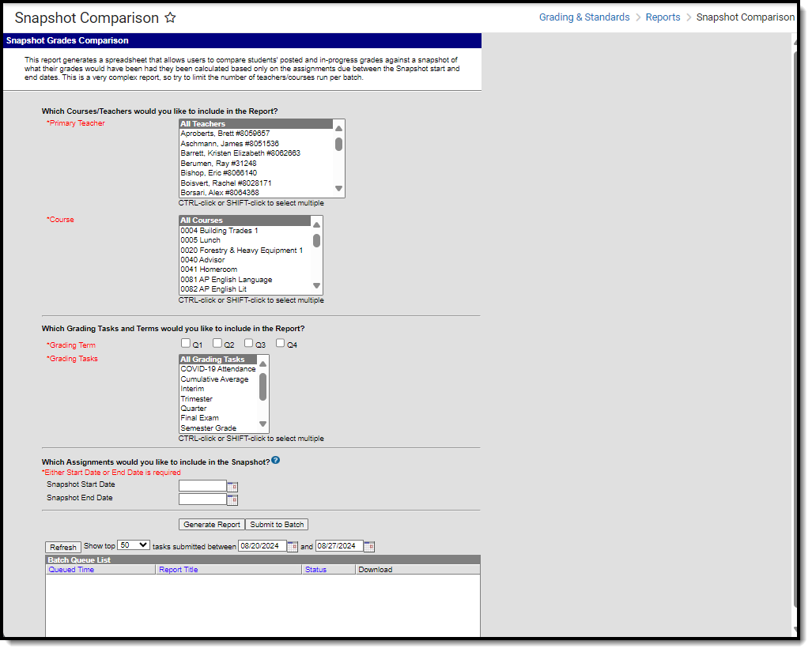Click the Snapshot Start Date input field
The width and height of the screenshot is (812, 652).
[202, 486]
